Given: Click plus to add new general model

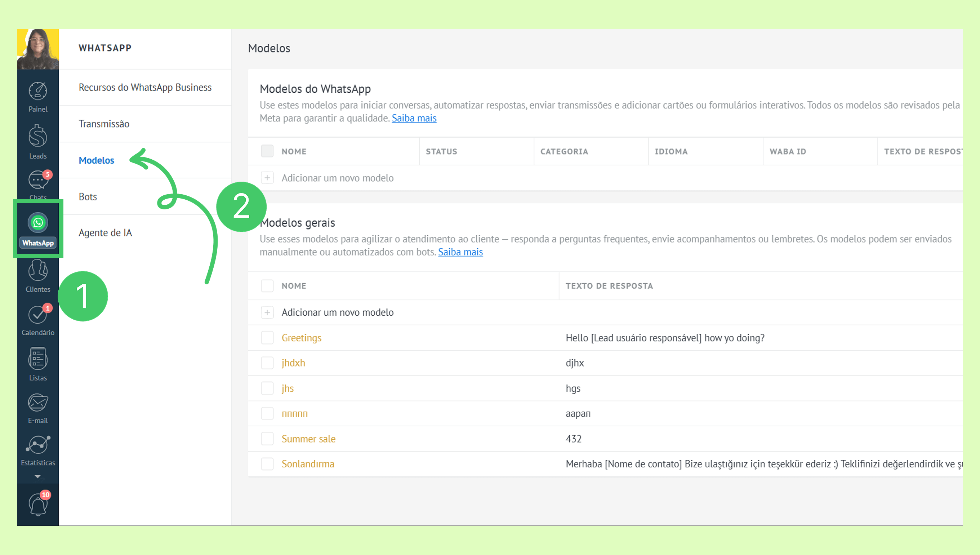Looking at the screenshot, I should pyautogui.click(x=267, y=312).
